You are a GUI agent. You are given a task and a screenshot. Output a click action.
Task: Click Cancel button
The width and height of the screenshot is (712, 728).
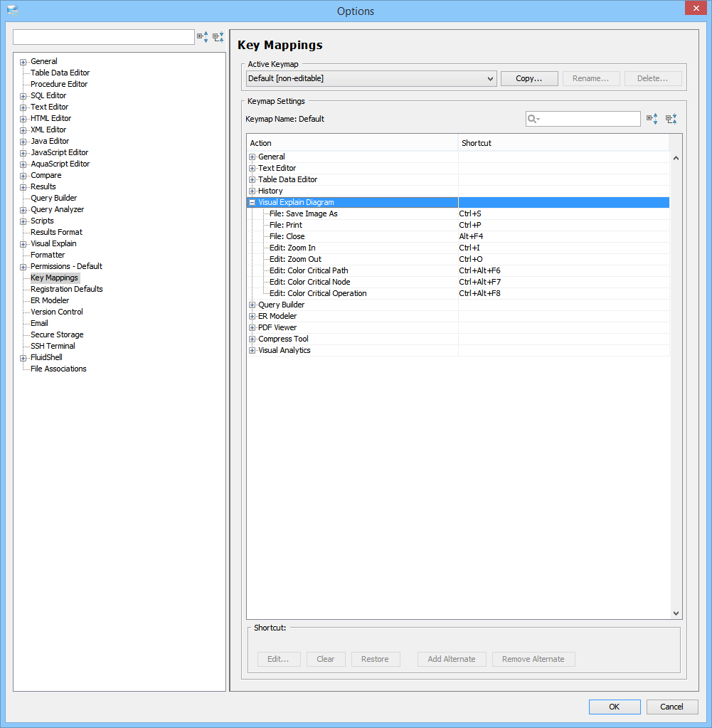[x=672, y=707]
